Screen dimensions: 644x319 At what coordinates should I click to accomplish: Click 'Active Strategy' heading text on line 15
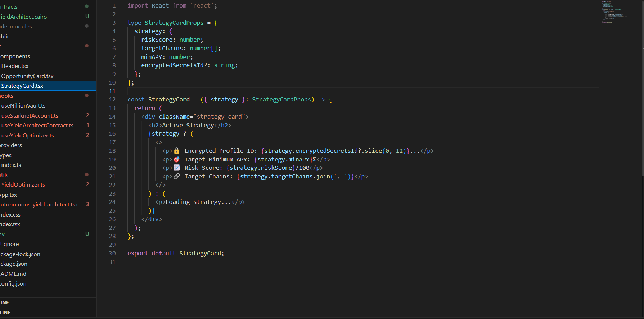coord(188,125)
